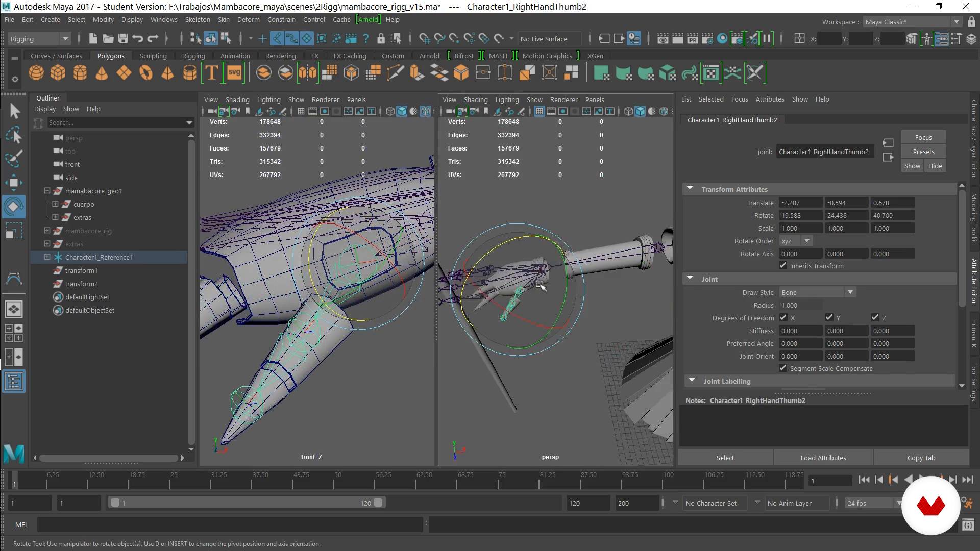Open the Rigging menu set dropdown
980x551 pixels.
[x=39, y=39]
